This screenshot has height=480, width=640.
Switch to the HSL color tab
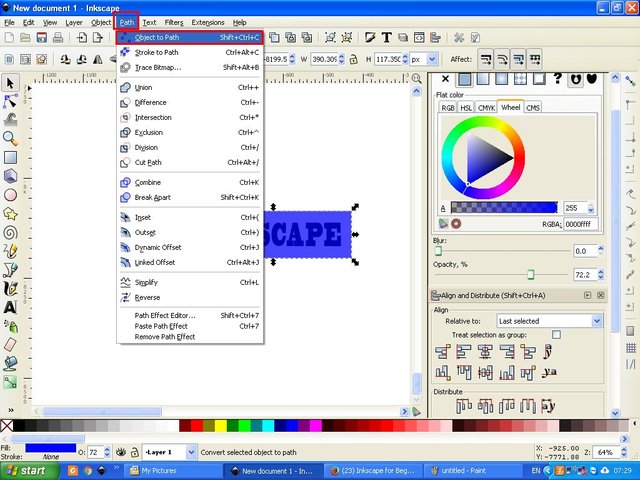466,108
